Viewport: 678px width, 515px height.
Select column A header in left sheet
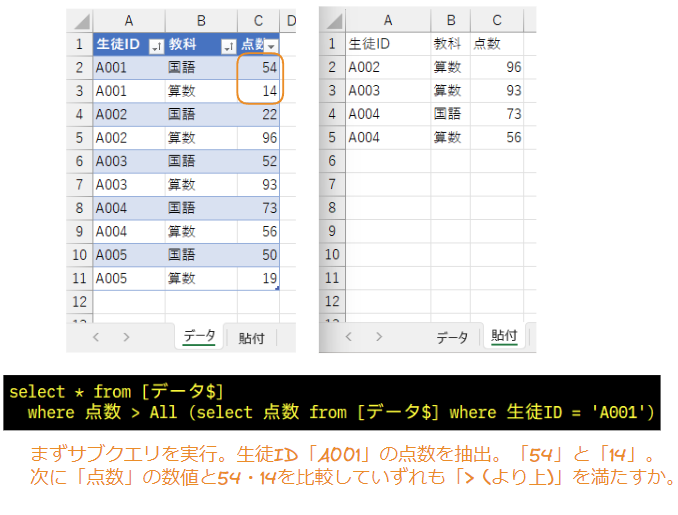(x=129, y=21)
